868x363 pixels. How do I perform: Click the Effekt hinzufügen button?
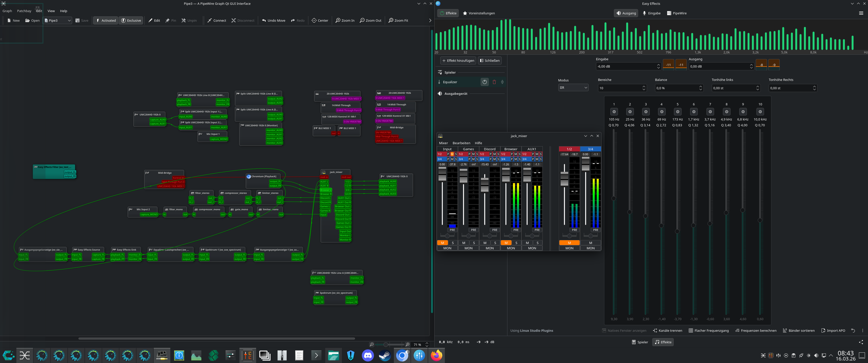point(458,60)
